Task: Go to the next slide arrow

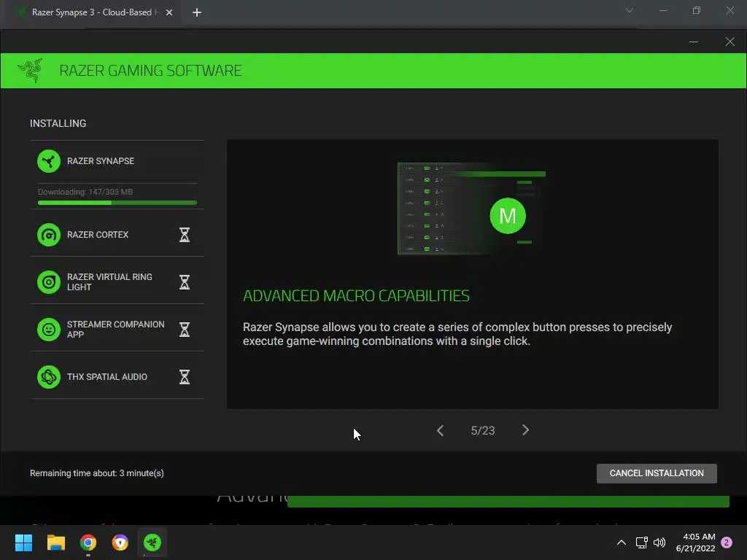Action: pos(525,430)
